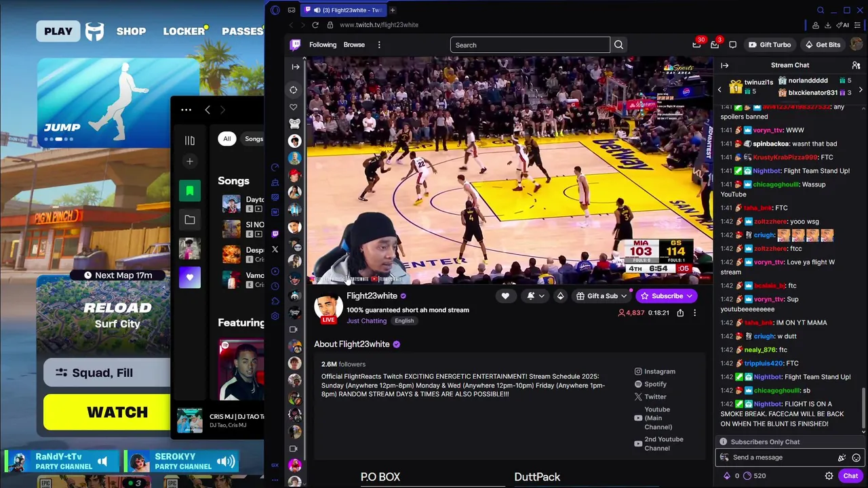868x488 pixels.
Task: Toggle RaNdY-tTv party voice mute
Action: 102,462
